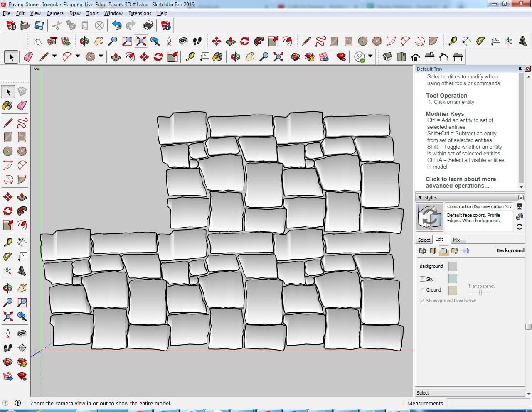
Task: Select the Eraser tool in the left palette
Action: click(22, 105)
